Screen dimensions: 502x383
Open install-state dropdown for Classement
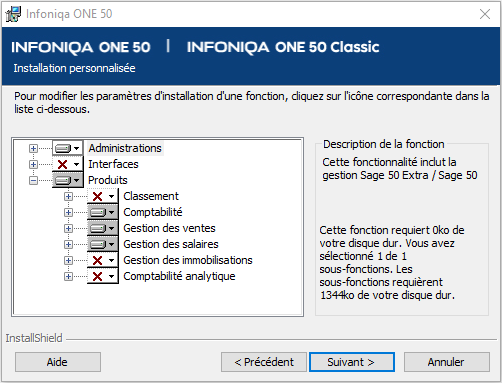[x=103, y=196]
